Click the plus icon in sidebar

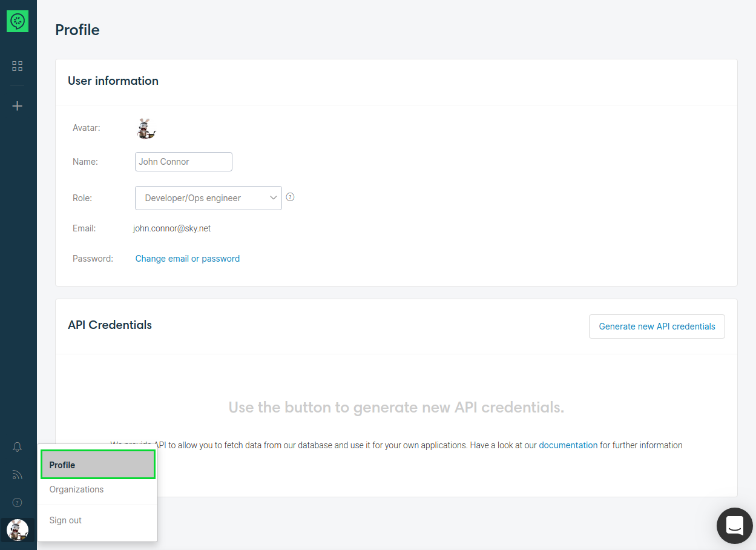pyautogui.click(x=18, y=106)
